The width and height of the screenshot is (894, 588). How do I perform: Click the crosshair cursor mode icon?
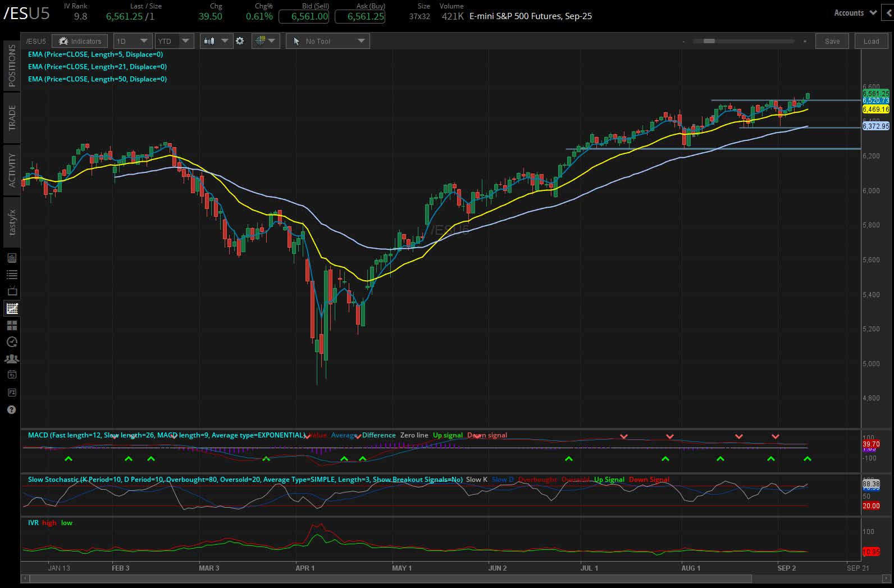[x=260, y=41]
